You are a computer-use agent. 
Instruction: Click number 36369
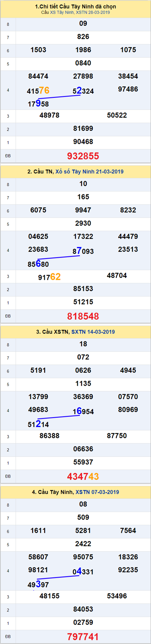pos(83,397)
